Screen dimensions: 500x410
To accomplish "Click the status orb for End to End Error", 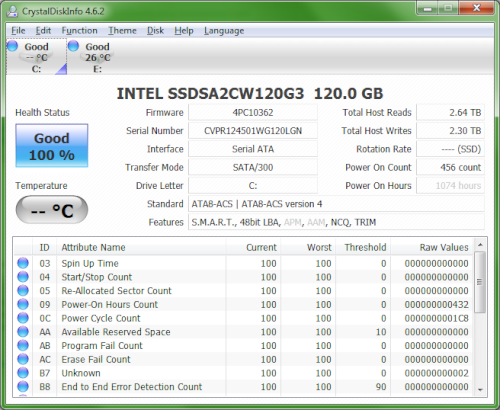I will click(23, 387).
